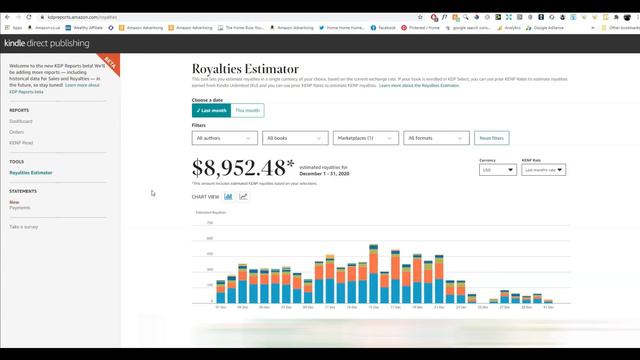Viewport: 640px width, 360px height.
Task: Open the All formats filter dropdown
Action: pos(436,138)
